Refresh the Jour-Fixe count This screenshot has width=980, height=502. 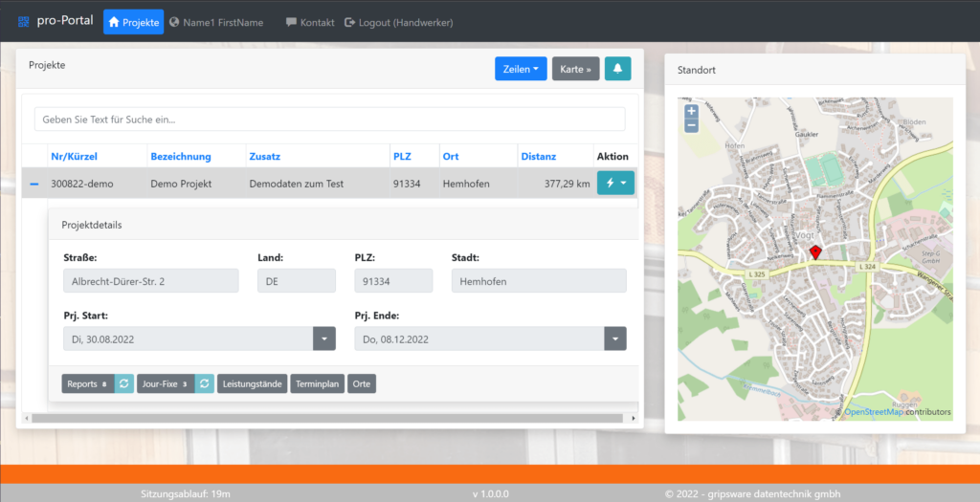click(205, 383)
